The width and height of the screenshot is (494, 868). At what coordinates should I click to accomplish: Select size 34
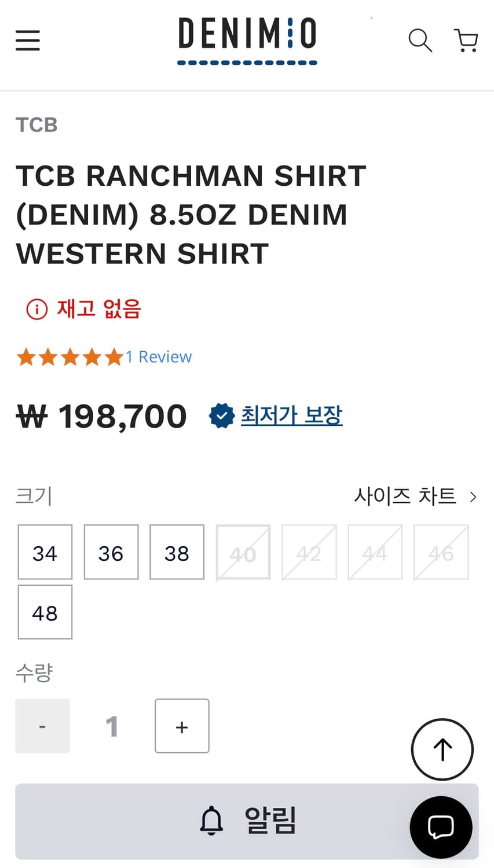click(x=45, y=552)
